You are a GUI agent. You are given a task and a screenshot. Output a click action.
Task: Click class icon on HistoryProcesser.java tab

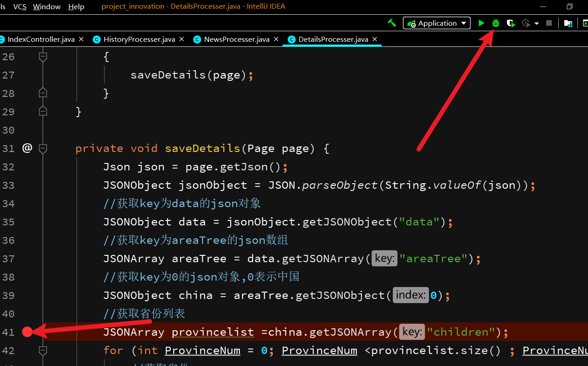96,39
